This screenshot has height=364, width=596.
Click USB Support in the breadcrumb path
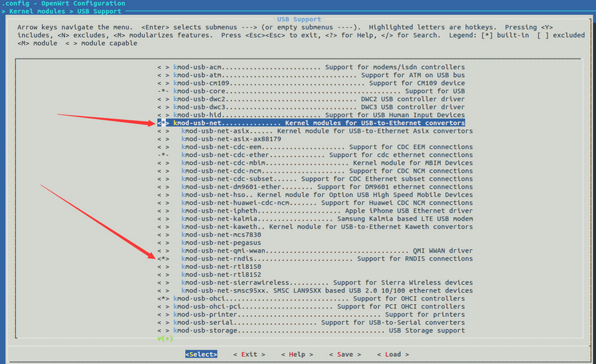pos(99,11)
